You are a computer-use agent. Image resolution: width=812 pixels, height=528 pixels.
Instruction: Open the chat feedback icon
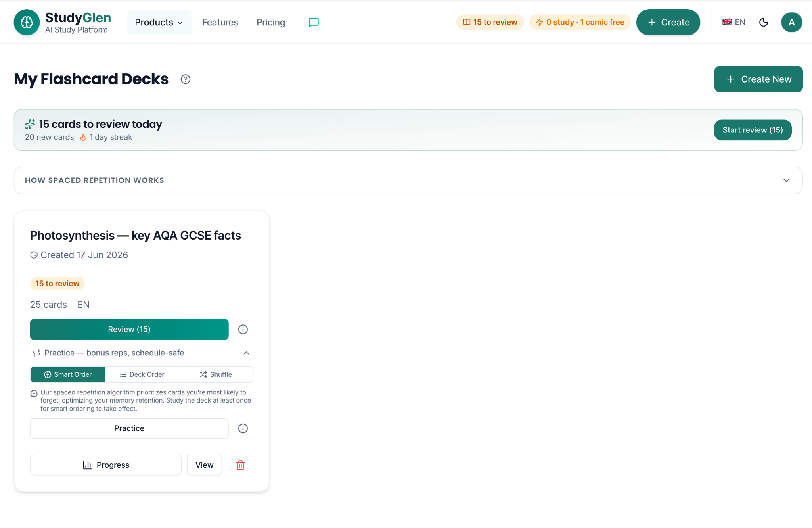(x=314, y=22)
